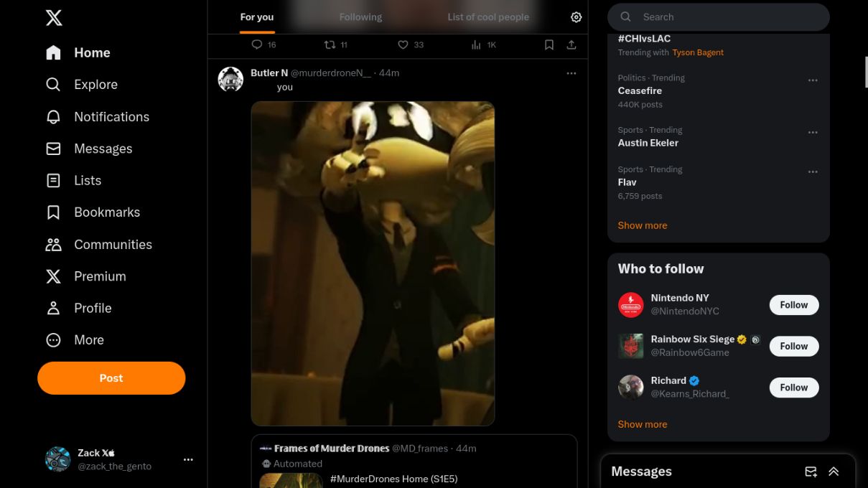Click the orange Post button

(x=111, y=378)
